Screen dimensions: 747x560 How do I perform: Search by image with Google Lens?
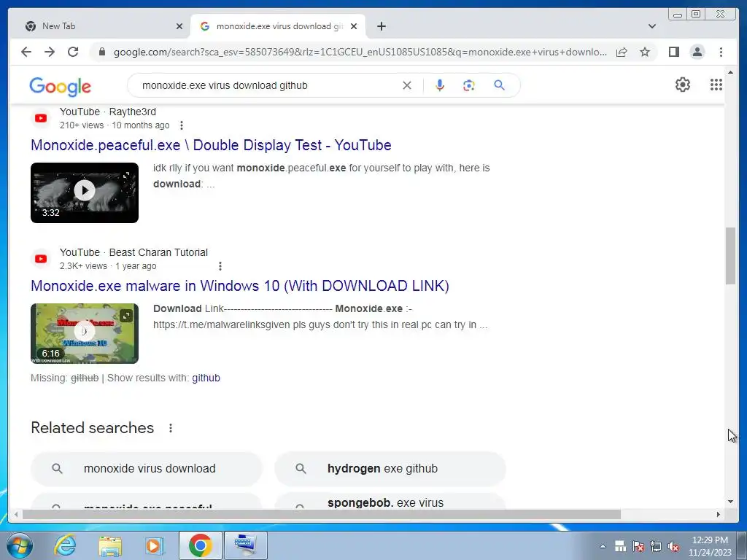pyautogui.click(x=469, y=85)
